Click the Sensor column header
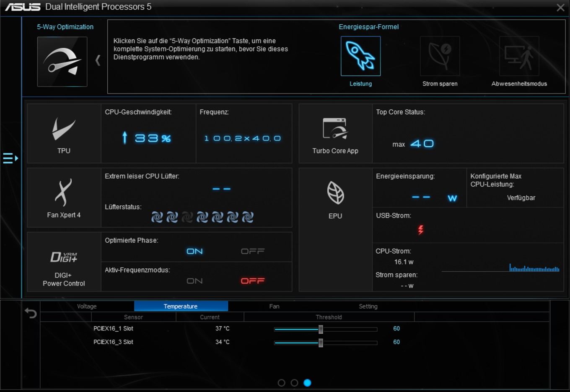 [x=133, y=317]
